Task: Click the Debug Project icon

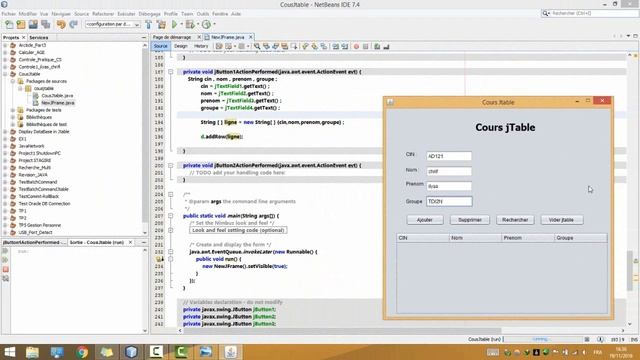Action: click(x=190, y=24)
